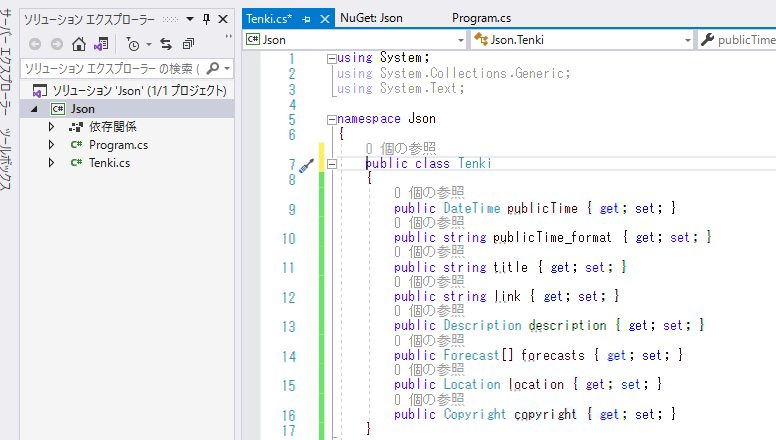Click the Forward navigation arrow in Solution Explorer
The width and height of the screenshot is (776, 440).
coord(57,44)
